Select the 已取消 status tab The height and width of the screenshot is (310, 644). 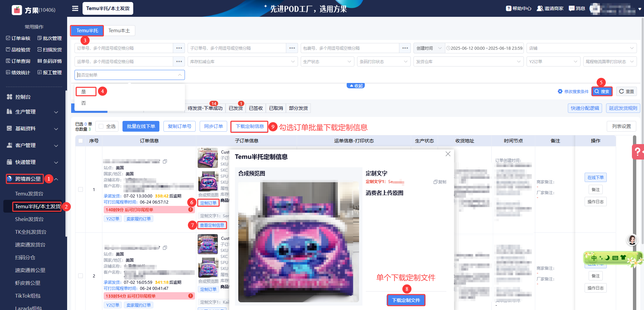276,108
